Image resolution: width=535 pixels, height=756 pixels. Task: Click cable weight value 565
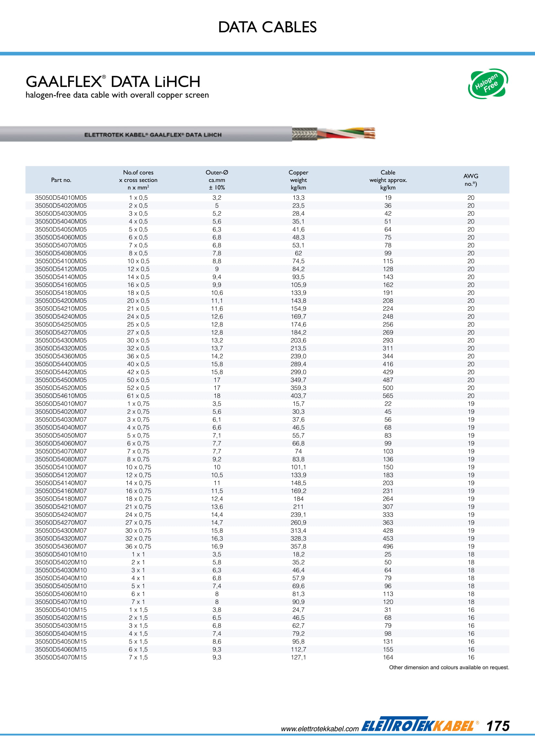388,396
